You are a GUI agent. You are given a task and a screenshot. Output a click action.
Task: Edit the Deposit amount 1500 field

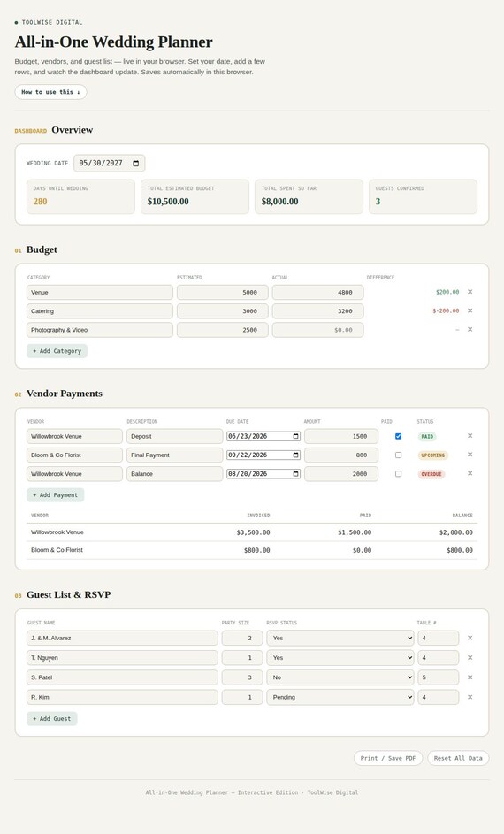(341, 436)
